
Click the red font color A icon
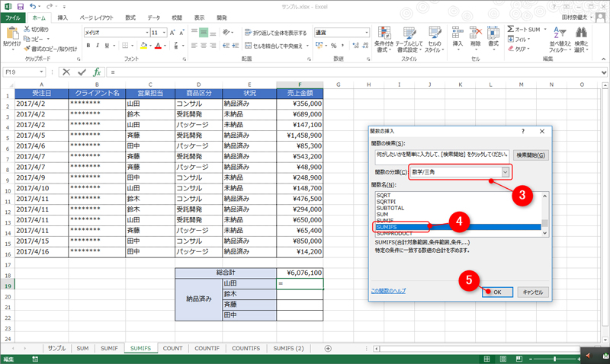[x=158, y=46]
